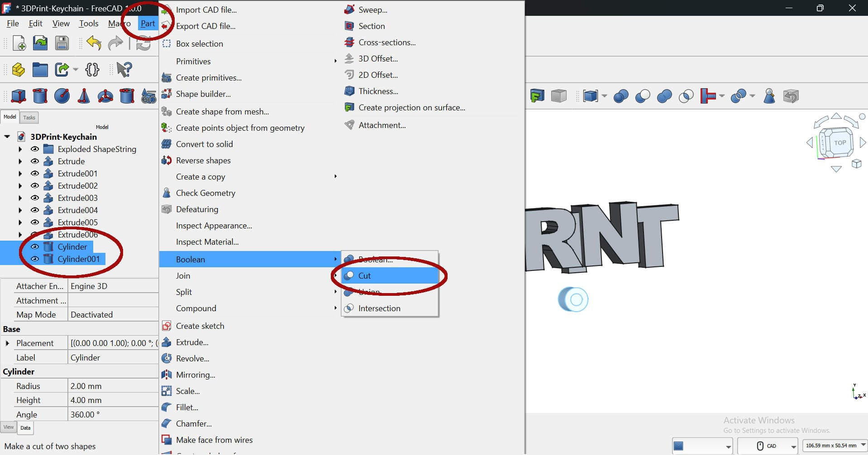Save document floppy icon

coord(62,43)
